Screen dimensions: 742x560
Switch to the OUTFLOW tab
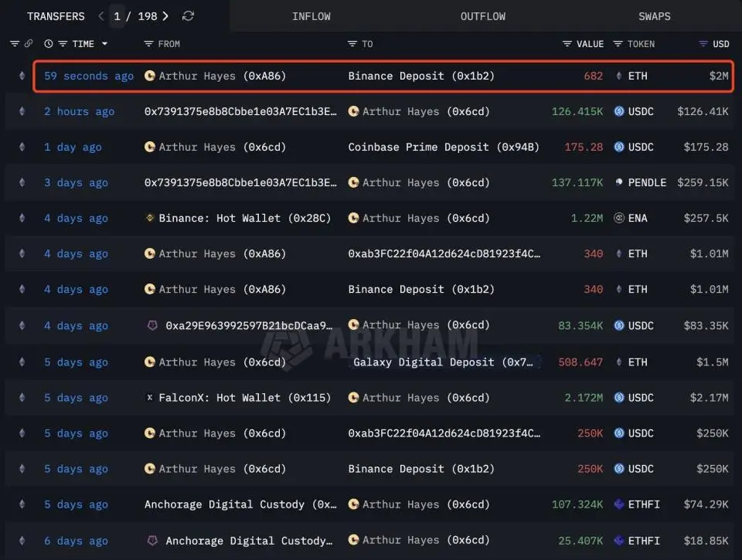coord(482,15)
